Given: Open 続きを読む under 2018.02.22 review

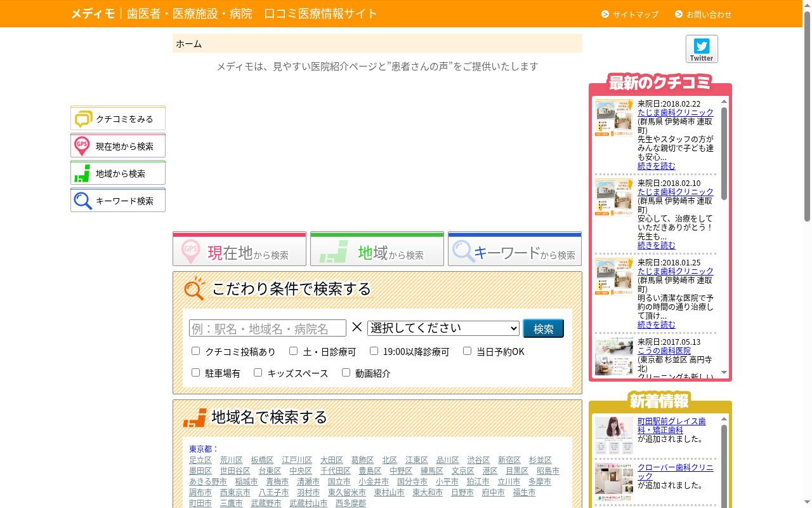Looking at the screenshot, I should (x=657, y=166).
